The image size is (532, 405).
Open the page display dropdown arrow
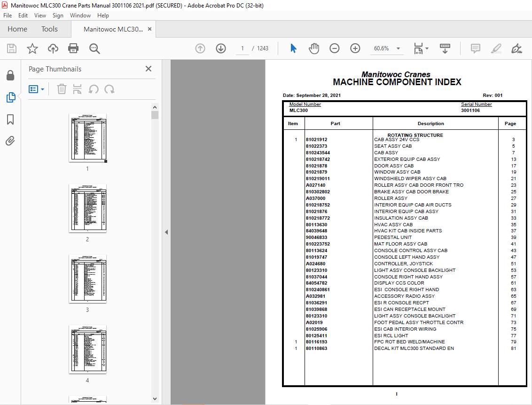point(427,48)
